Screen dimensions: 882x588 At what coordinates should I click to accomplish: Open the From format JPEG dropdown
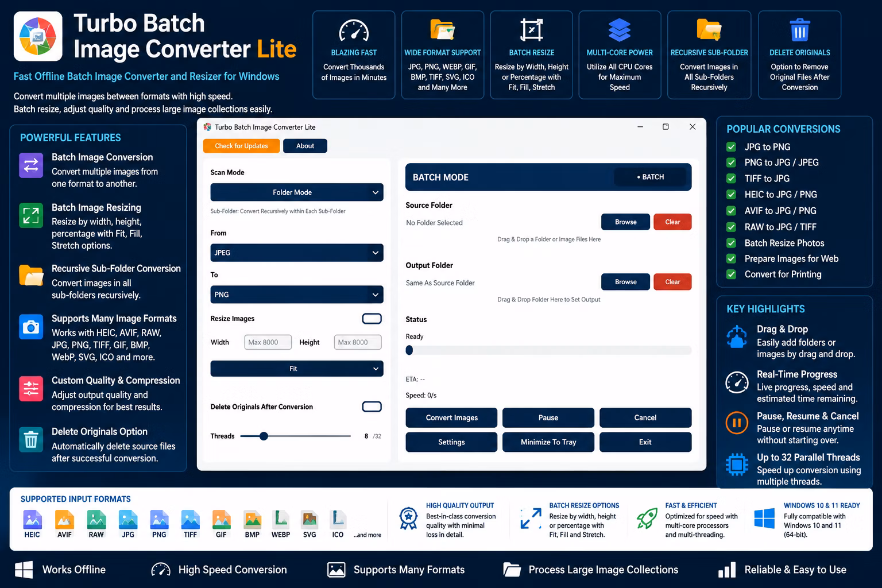(x=297, y=253)
